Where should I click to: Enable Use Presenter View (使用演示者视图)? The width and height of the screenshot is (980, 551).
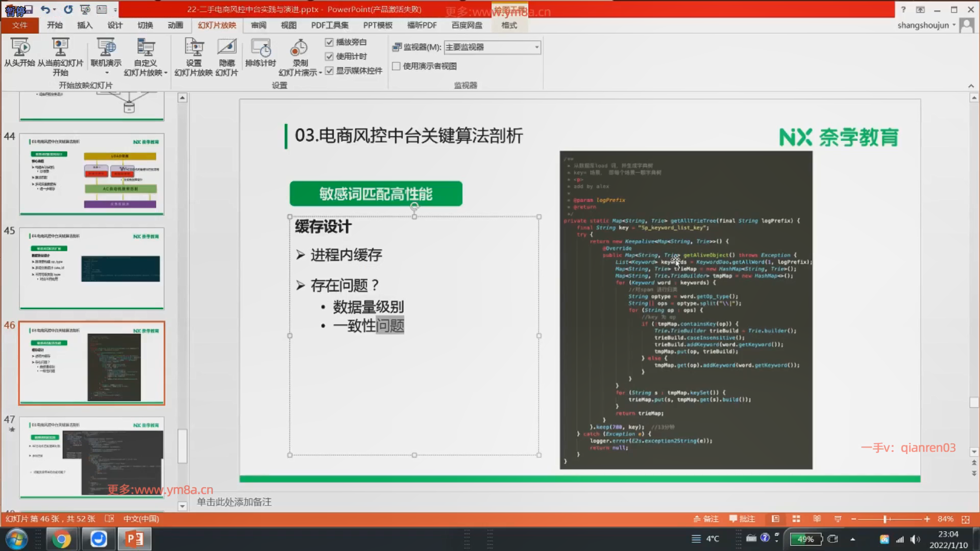(x=396, y=66)
